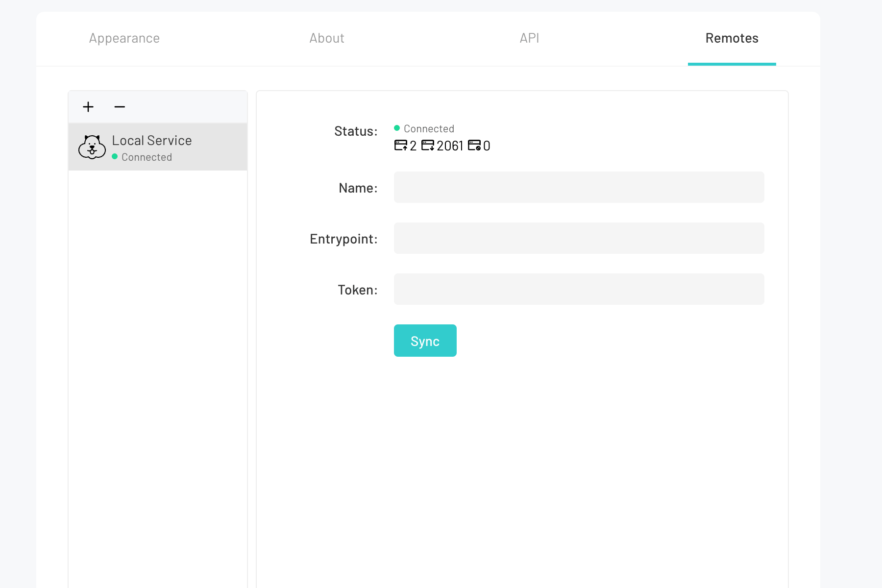Select the Token input field
The width and height of the screenshot is (882, 588).
click(579, 289)
